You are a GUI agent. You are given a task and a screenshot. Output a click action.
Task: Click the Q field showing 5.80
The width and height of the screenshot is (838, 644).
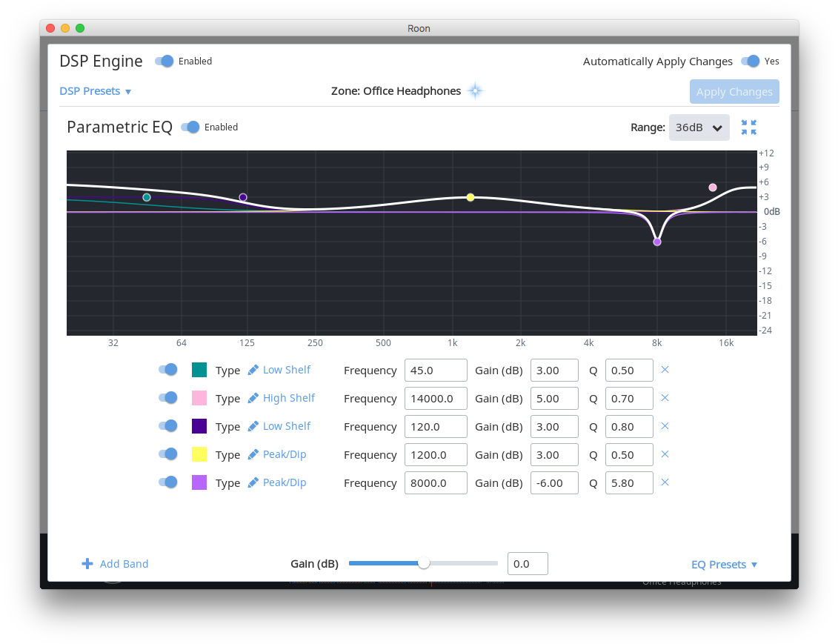tap(629, 482)
